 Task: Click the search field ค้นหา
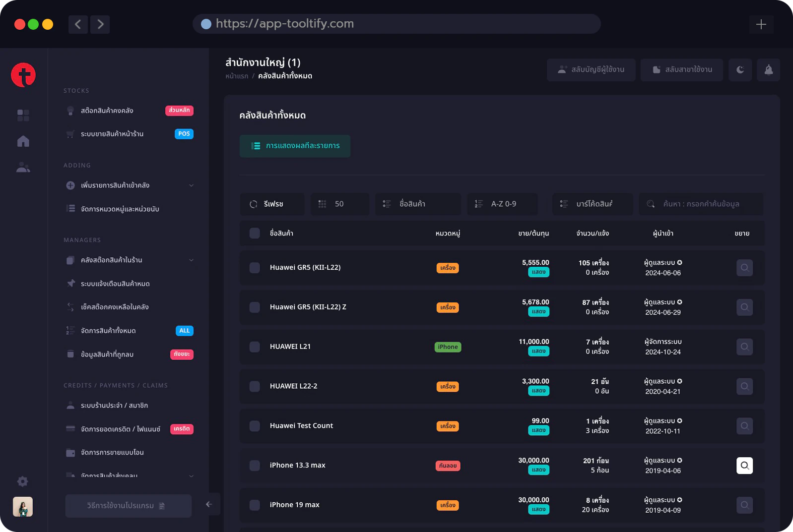pos(701,204)
